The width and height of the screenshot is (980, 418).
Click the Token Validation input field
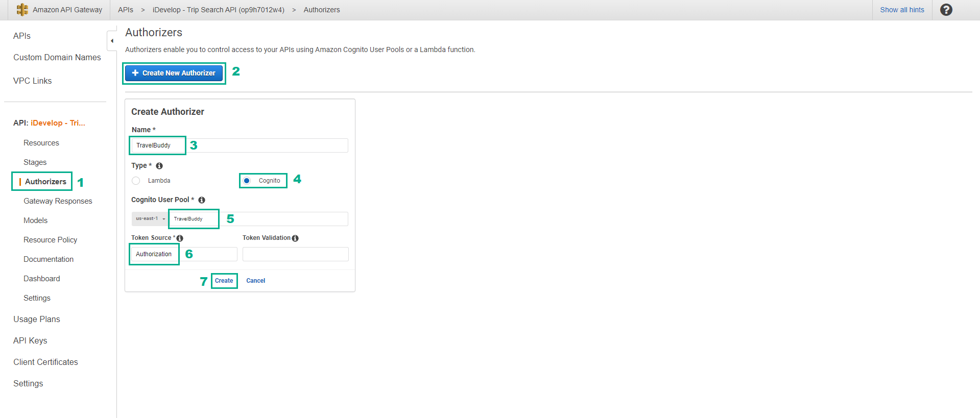click(x=296, y=254)
